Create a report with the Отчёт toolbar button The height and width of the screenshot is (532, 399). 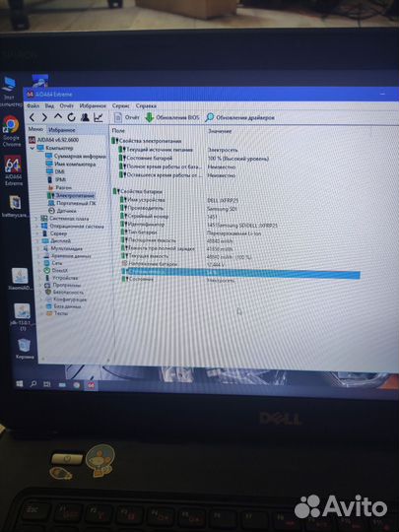click(126, 117)
